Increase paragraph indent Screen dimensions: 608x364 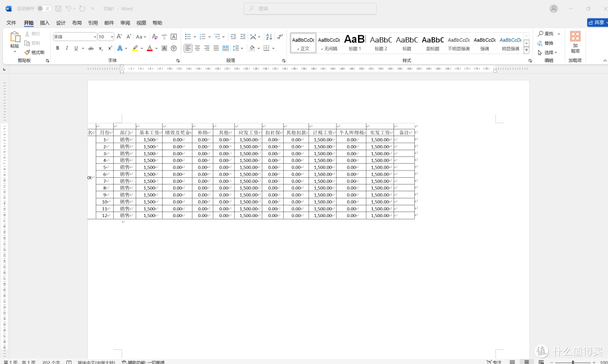[x=243, y=37]
